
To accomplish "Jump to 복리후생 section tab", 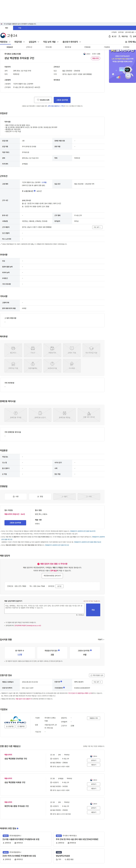I will coord(68,47).
